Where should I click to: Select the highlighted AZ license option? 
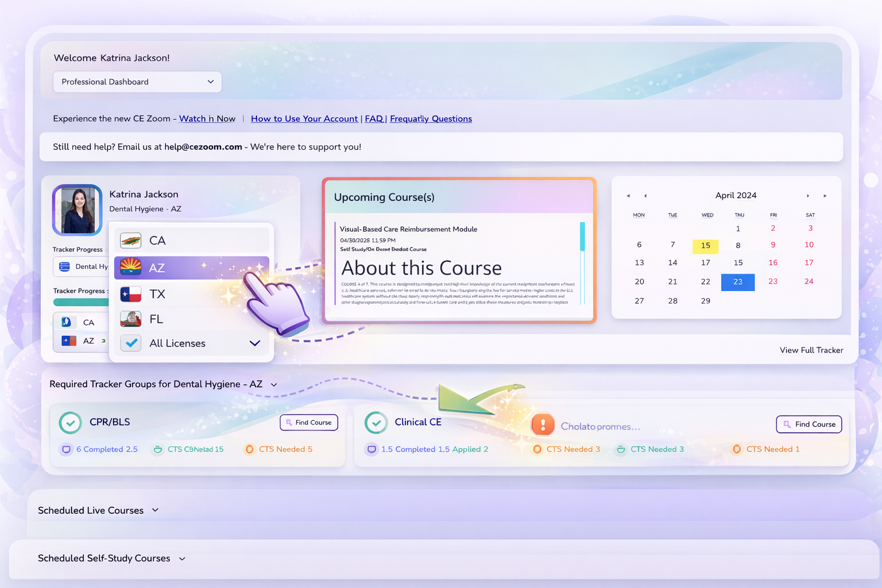click(192, 268)
